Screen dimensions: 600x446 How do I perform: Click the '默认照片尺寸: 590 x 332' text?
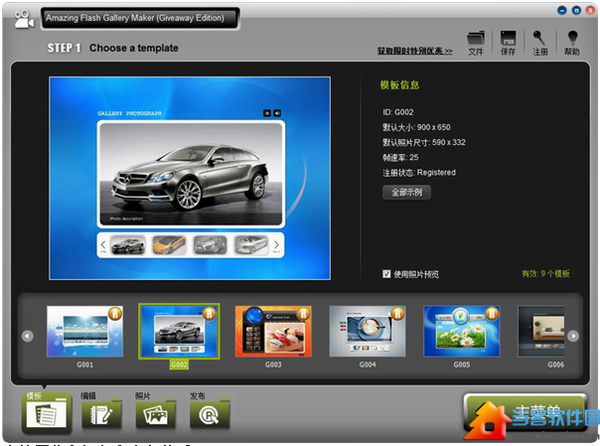(424, 142)
